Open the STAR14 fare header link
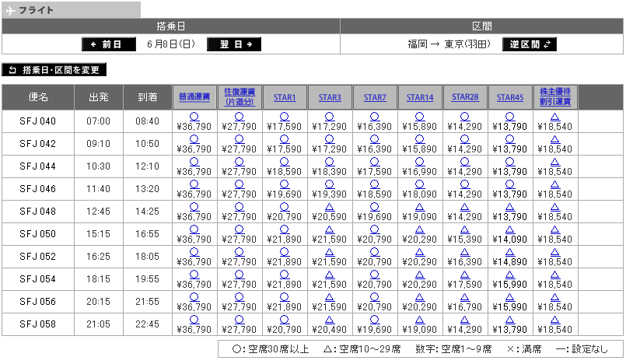 [420, 97]
